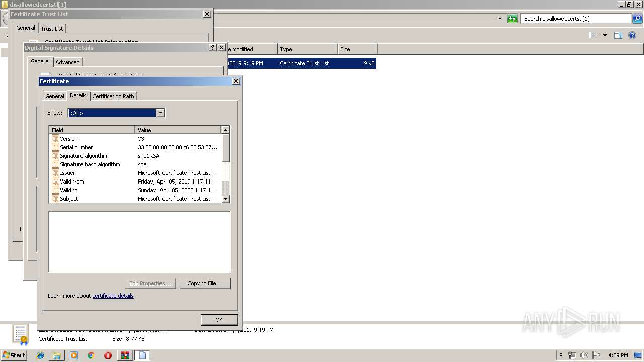Click the Copy to File button
Image resolution: width=644 pixels, height=362 pixels.
(x=205, y=283)
